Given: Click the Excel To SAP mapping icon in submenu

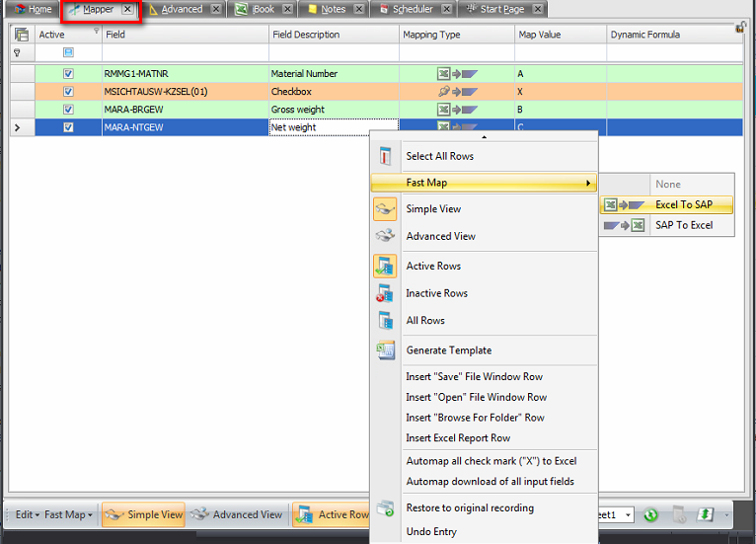Looking at the screenshot, I should coord(625,205).
